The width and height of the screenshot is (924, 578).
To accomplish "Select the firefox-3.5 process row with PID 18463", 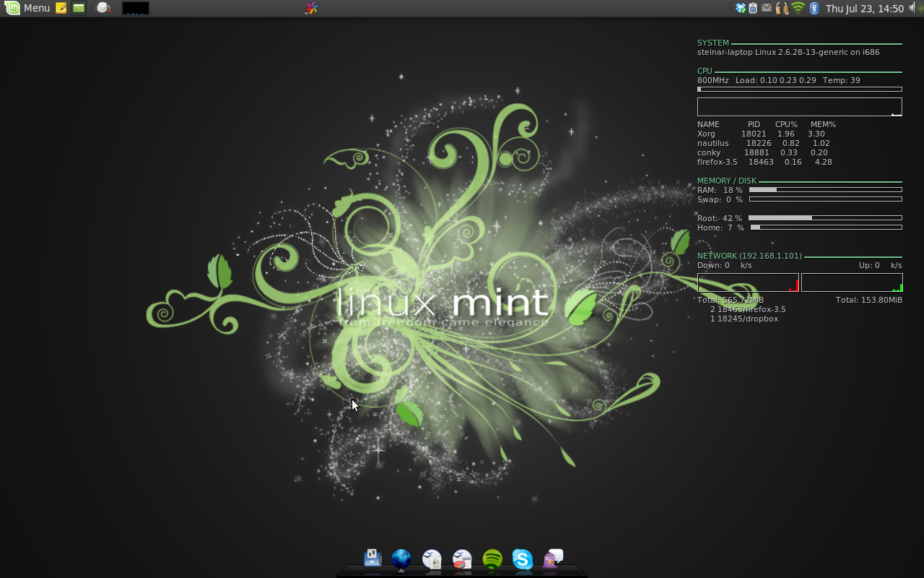I will 764,162.
